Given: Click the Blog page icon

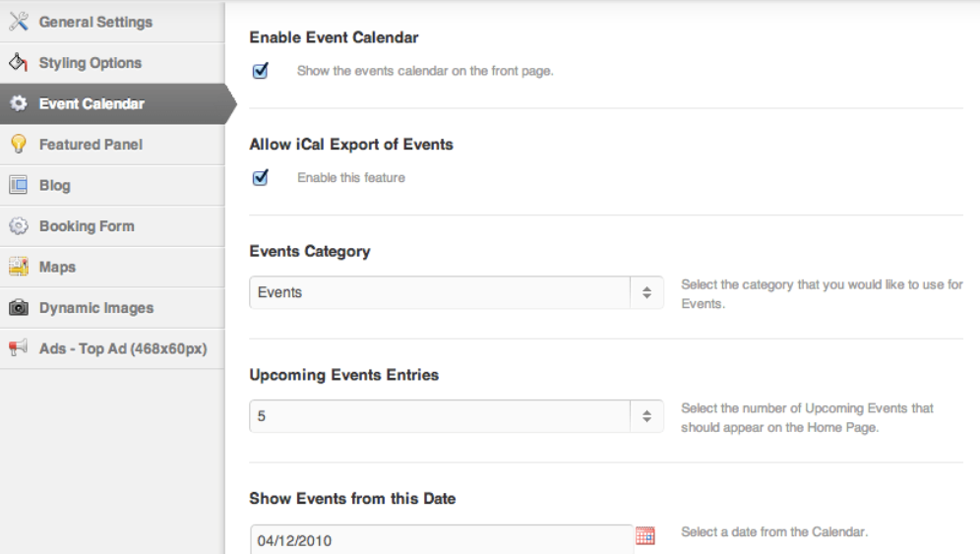Looking at the screenshot, I should coord(18,185).
